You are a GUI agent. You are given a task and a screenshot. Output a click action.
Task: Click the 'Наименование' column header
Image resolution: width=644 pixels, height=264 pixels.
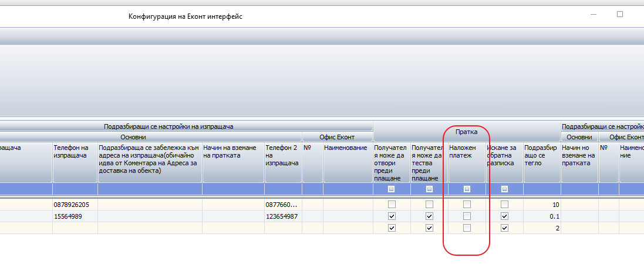(x=348, y=162)
